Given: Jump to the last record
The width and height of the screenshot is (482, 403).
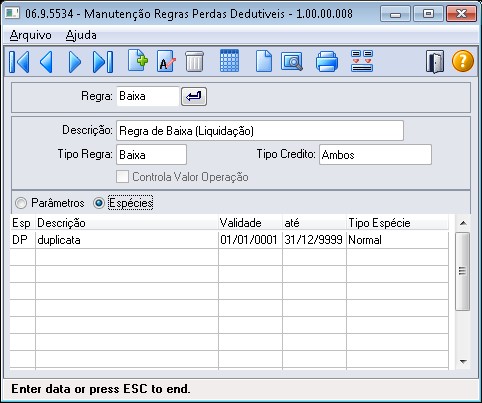Looking at the screenshot, I should point(103,62).
